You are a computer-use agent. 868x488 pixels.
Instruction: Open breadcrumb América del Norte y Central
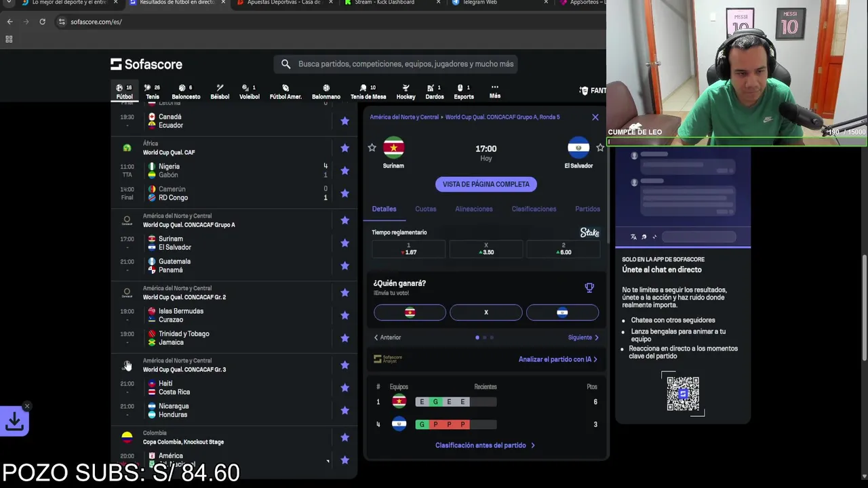point(404,117)
